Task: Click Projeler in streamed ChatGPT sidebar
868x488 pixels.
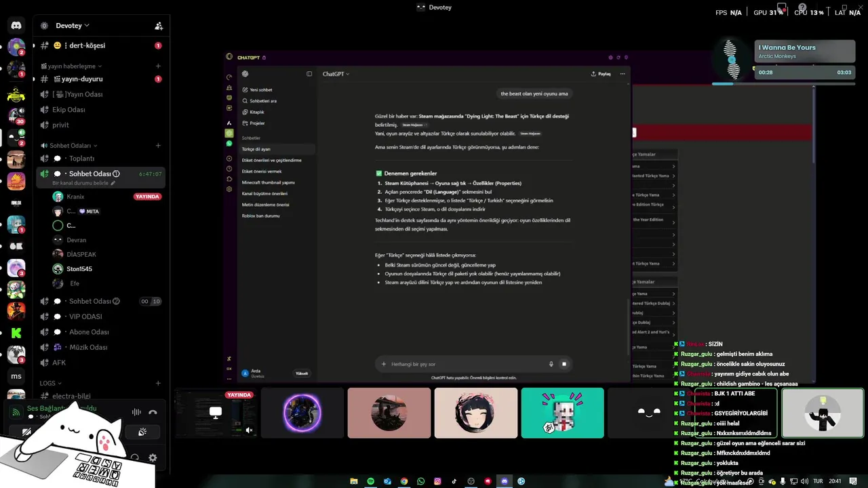Action: [x=257, y=123]
